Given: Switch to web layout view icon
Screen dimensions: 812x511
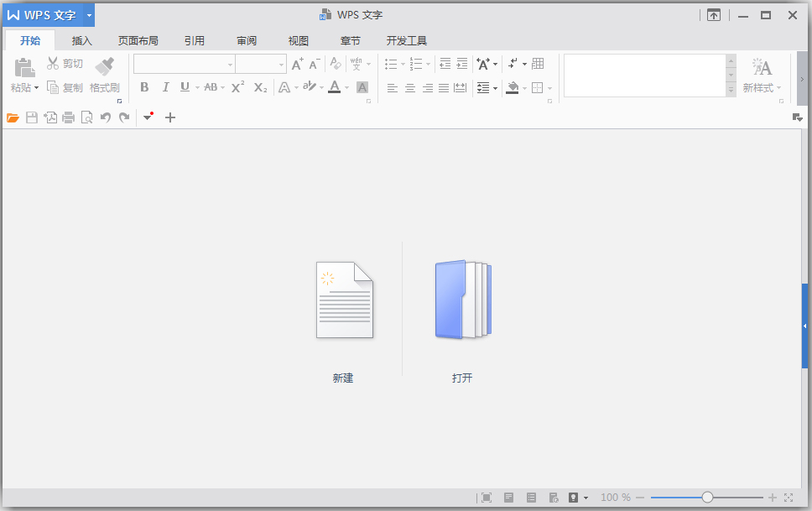Looking at the screenshot, I should click(x=554, y=498).
